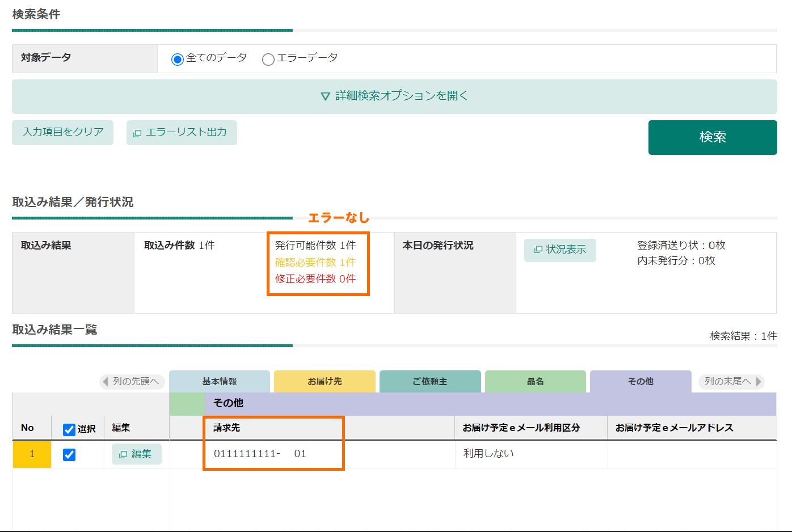The image size is (792, 532).
Task: Click the 検索 search button
Action: 713,137
